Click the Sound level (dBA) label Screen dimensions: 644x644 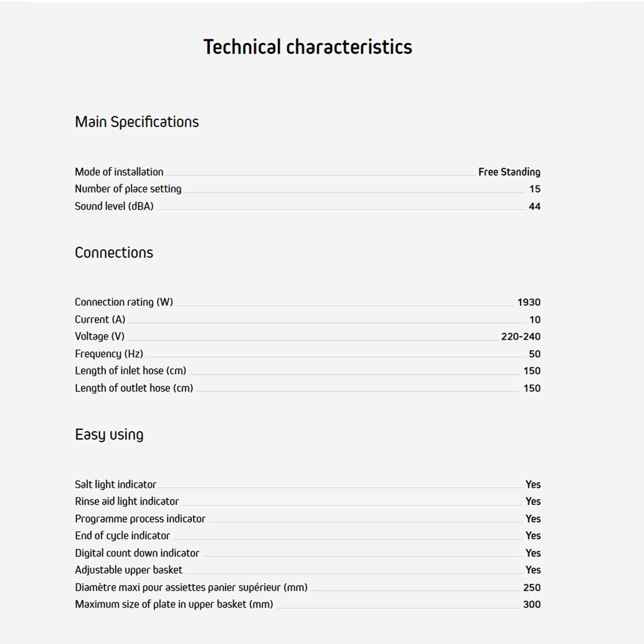click(114, 206)
